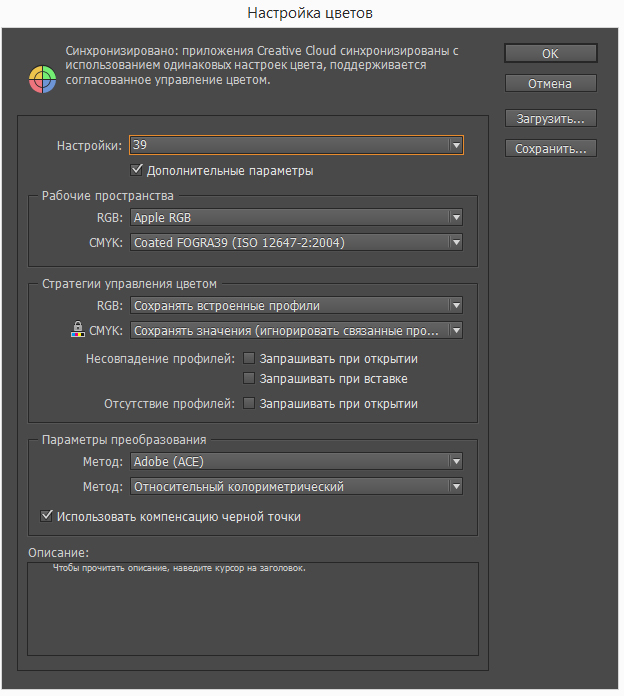This screenshot has height=696, width=624.
Task: Cancel the dialog with the Отмена button
Action: click(x=551, y=83)
